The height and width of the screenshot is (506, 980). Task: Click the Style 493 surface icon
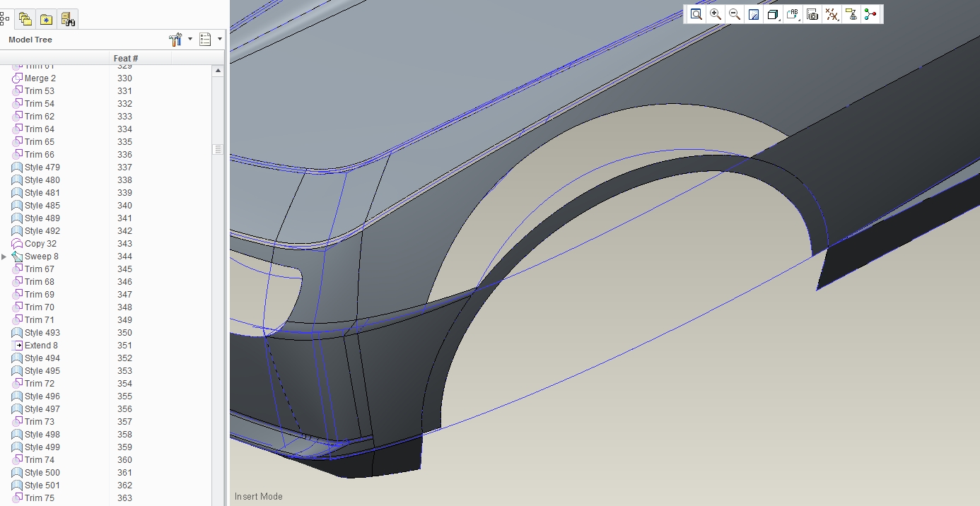(18, 333)
